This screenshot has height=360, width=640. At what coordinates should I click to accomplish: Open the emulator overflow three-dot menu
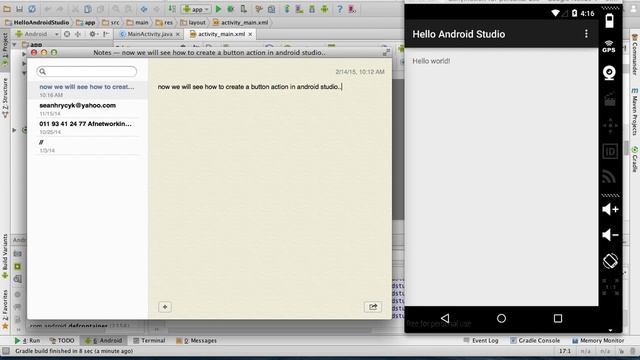coord(587,34)
